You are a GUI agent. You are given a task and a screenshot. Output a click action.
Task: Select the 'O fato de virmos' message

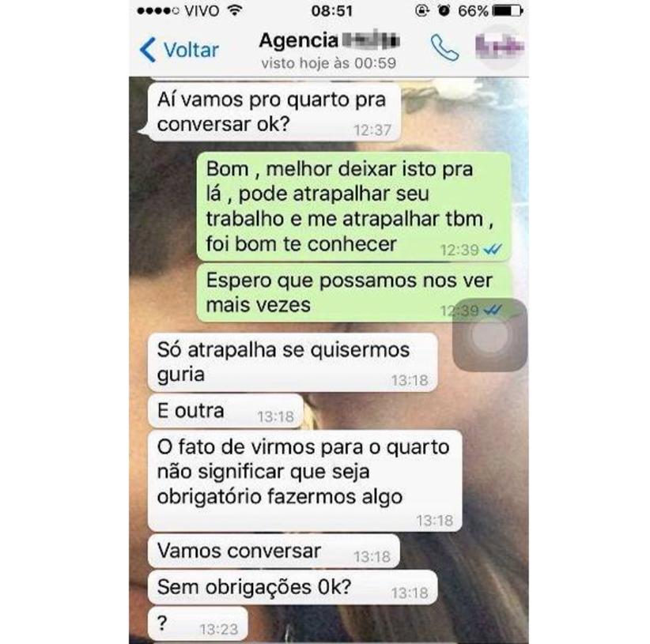pos(304,480)
